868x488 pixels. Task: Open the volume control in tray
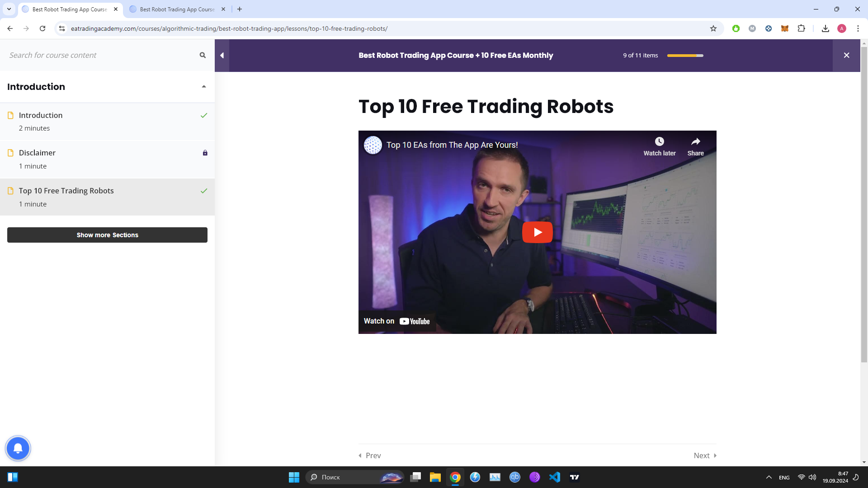click(812, 477)
